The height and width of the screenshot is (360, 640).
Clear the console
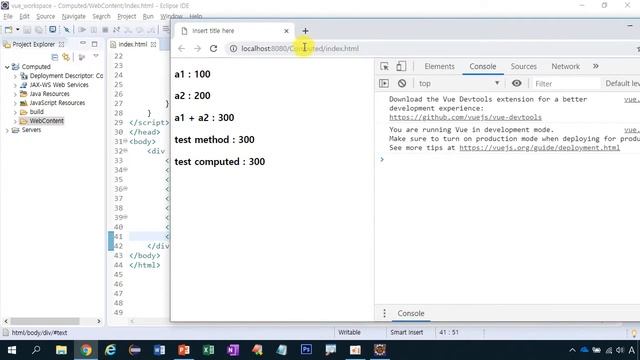point(402,83)
